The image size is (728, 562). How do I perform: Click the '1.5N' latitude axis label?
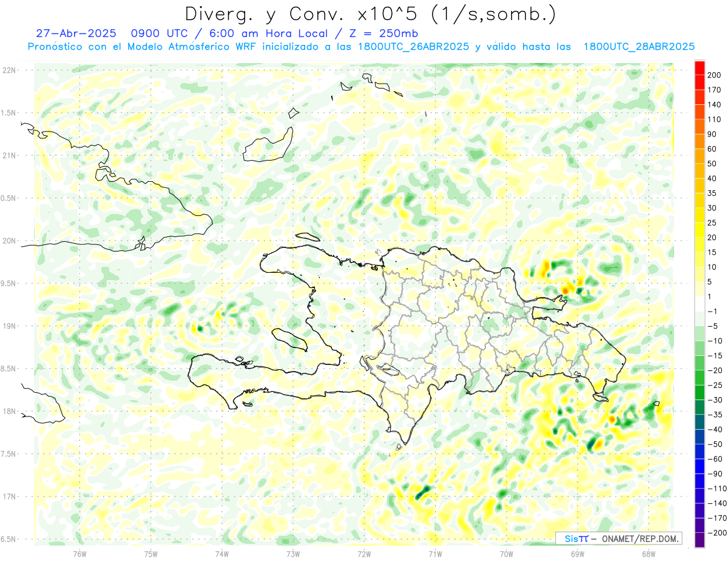(x=9, y=113)
